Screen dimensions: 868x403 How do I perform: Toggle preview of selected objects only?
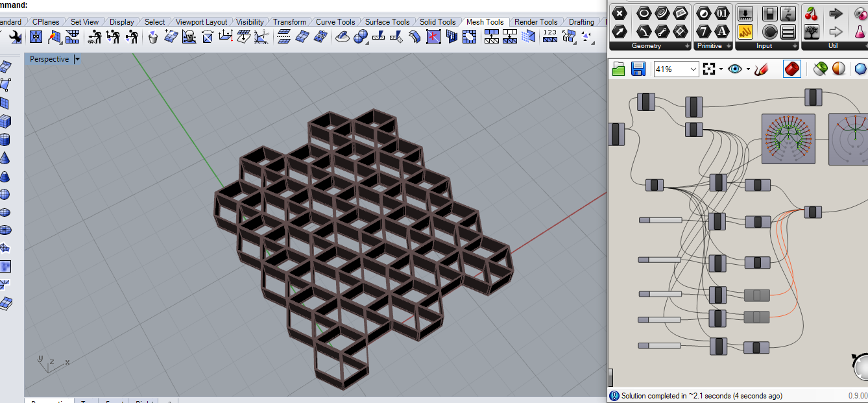820,69
